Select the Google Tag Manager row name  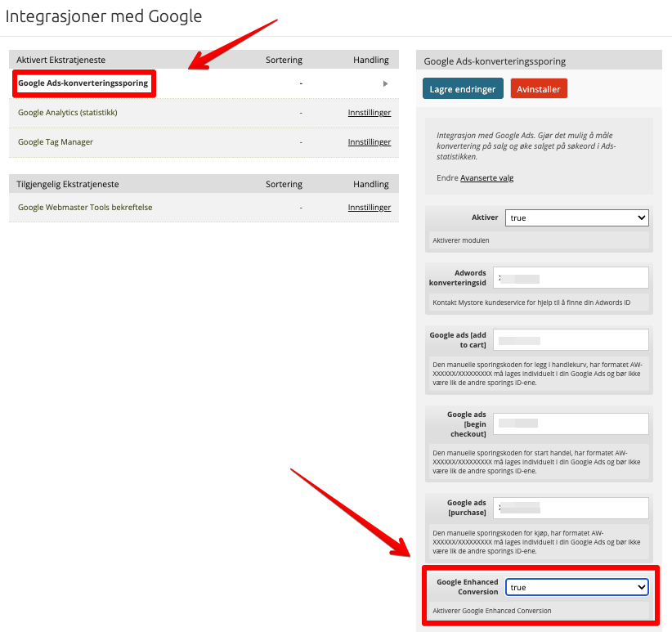(x=56, y=141)
